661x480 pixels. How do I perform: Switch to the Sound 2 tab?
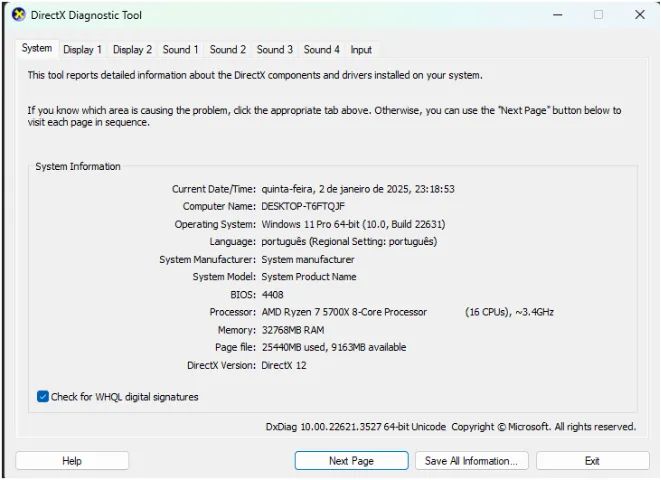tap(227, 49)
